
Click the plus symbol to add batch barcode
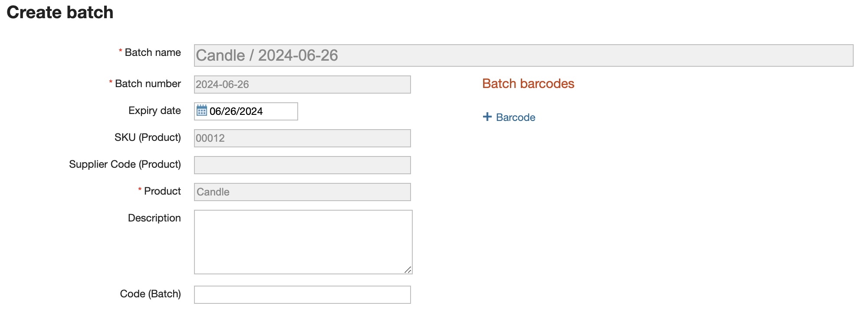click(x=487, y=117)
